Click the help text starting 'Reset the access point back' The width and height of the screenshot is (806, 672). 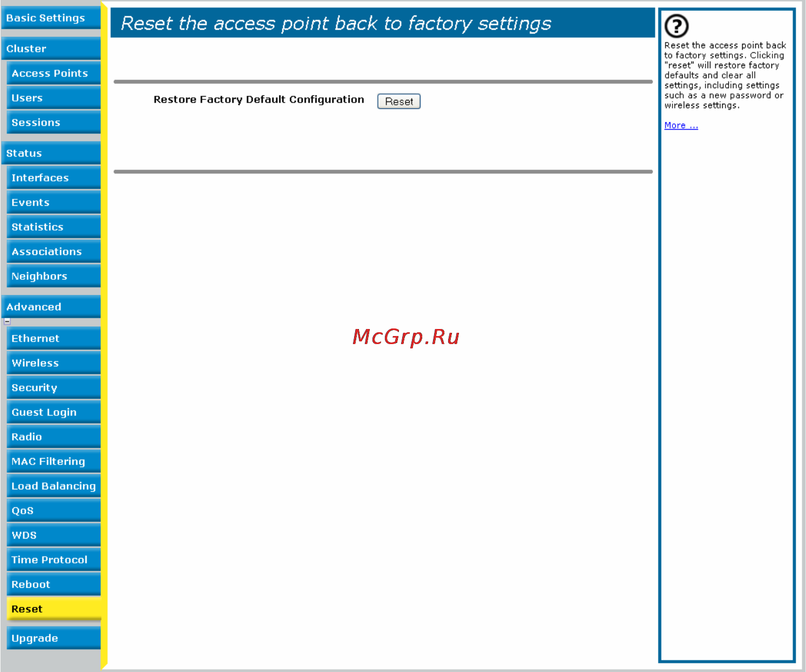click(724, 75)
